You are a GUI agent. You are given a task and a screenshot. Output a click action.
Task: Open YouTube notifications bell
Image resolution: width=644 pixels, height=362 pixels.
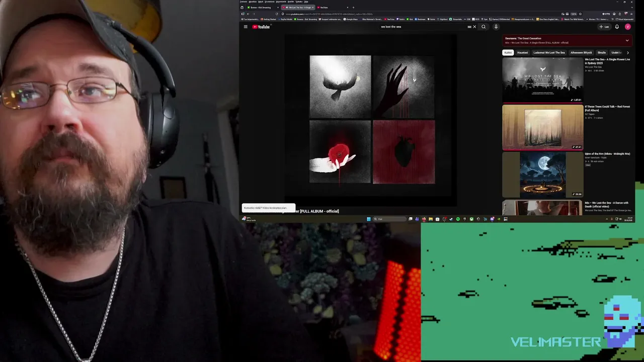coord(617,27)
